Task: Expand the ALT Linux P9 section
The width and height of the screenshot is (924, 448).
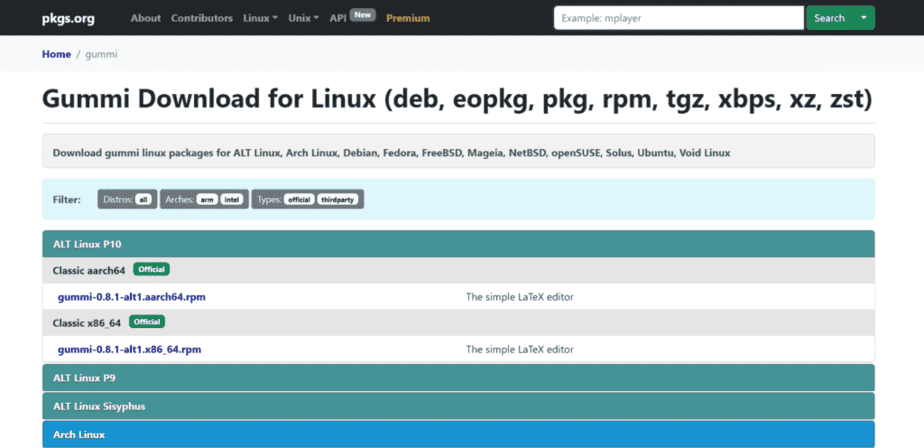Action: 458,378
